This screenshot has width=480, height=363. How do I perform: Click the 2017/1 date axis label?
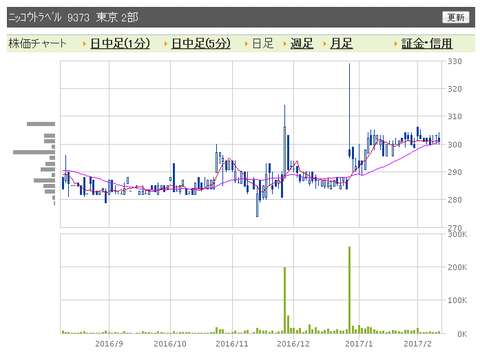[359, 344]
